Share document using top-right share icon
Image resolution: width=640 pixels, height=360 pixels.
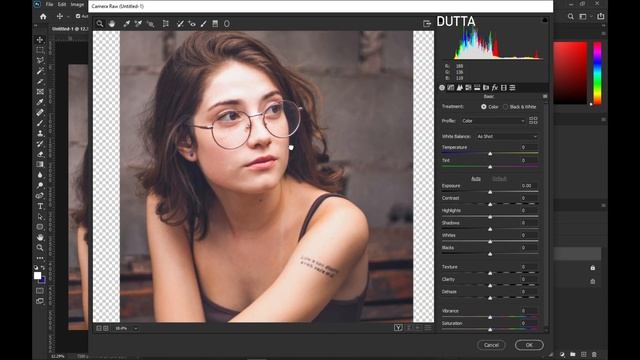(600, 16)
